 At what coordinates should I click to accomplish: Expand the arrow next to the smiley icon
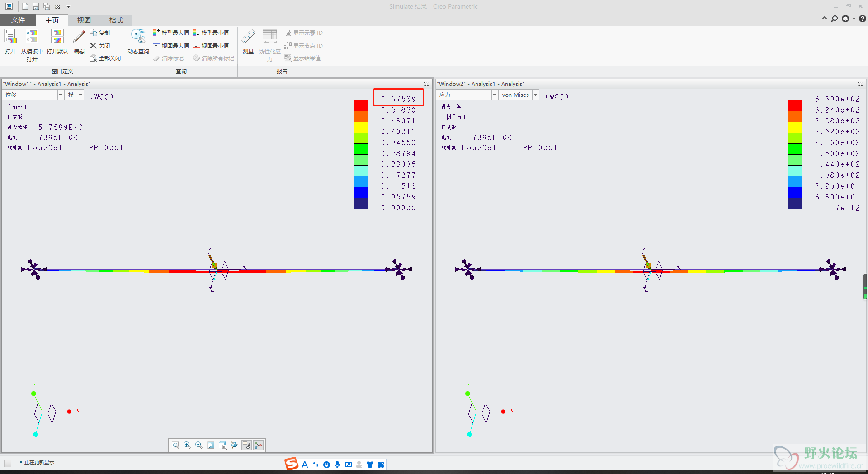coord(854,19)
